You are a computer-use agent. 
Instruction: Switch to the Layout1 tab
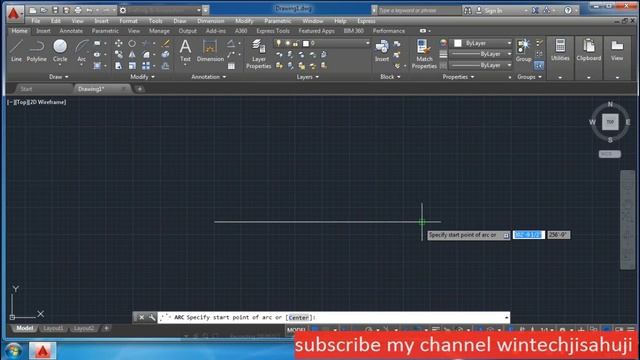(53, 329)
